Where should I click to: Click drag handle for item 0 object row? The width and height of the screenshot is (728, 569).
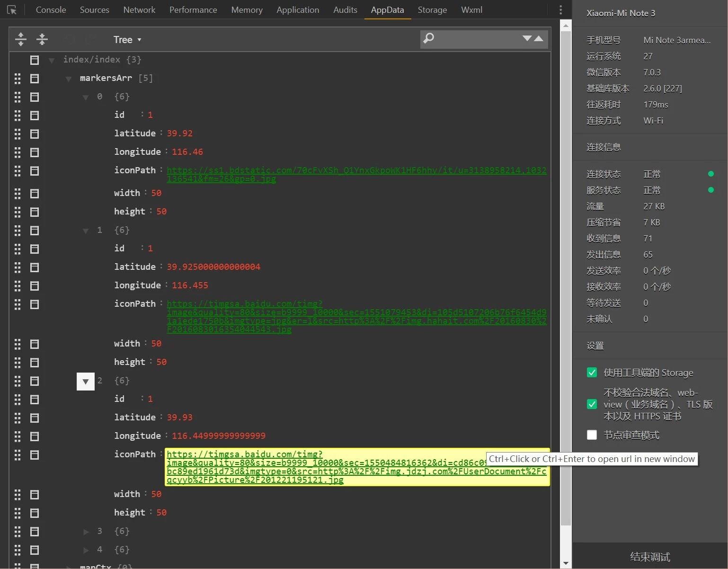click(18, 97)
